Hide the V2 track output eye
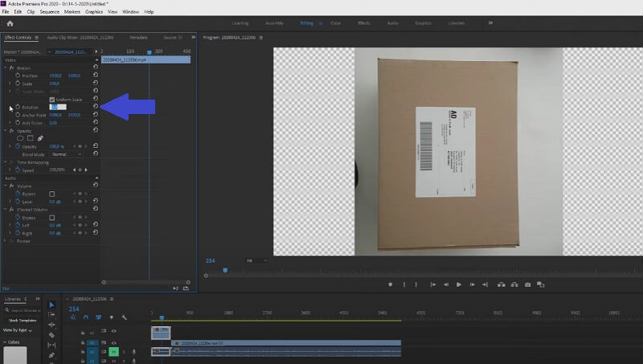The height and width of the screenshot is (364, 643). (x=113, y=331)
